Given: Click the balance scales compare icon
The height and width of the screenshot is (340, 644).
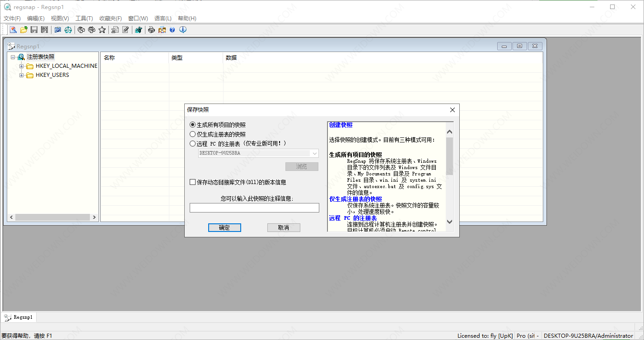Looking at the screenshot, I should click(68, 30).
